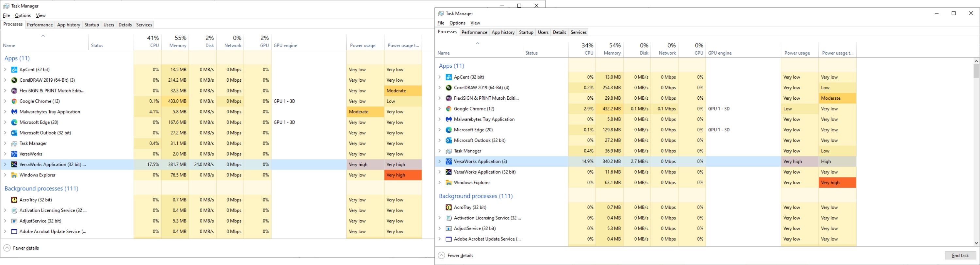Click Windows Explorer icon in left Task Manager
Screen dimensions: 980x265
click(14, 175)
